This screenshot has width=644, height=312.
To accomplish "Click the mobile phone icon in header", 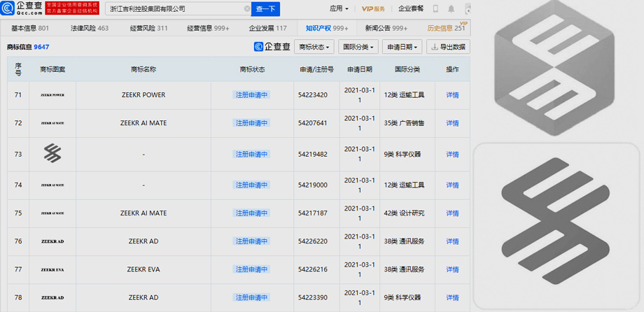I will click(435, 8).
